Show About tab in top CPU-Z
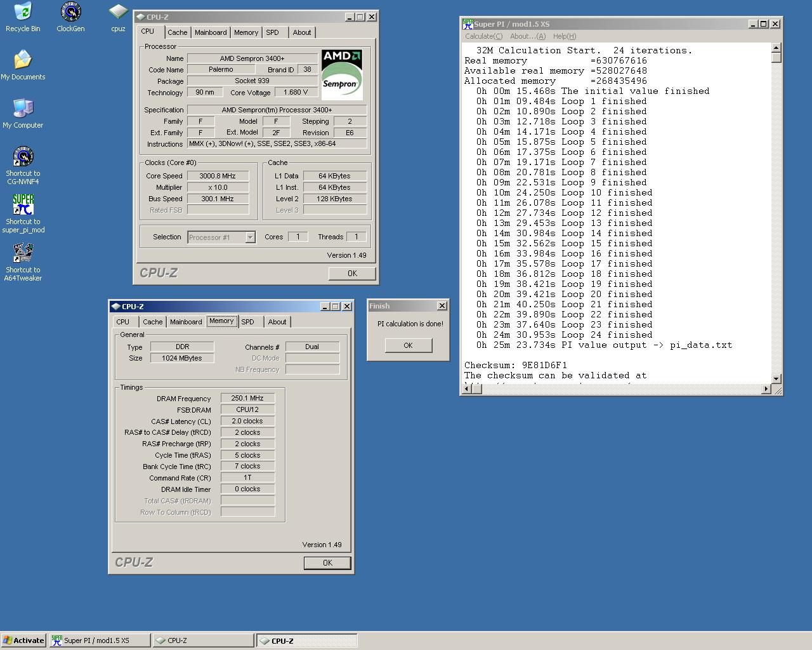 click(302, 32)
